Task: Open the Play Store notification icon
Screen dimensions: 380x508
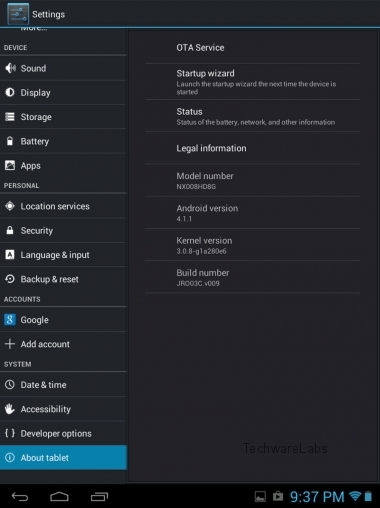Action: point(278,496)
